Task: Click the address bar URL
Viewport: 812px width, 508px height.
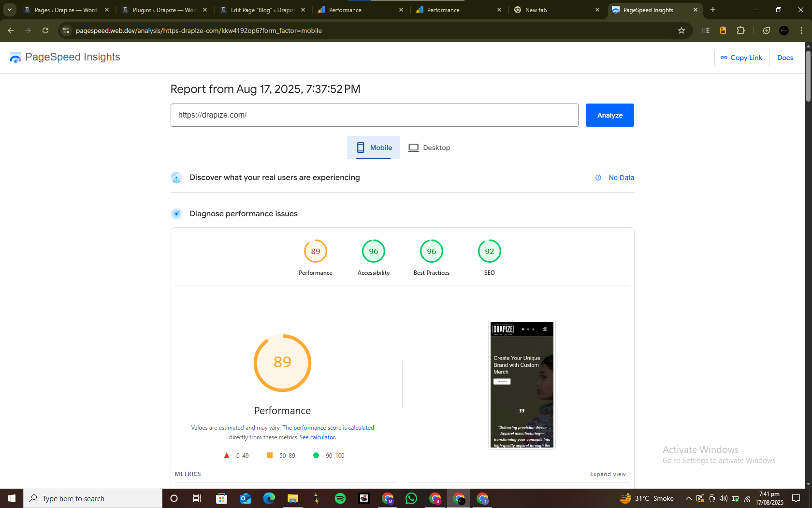Action: 199,30
